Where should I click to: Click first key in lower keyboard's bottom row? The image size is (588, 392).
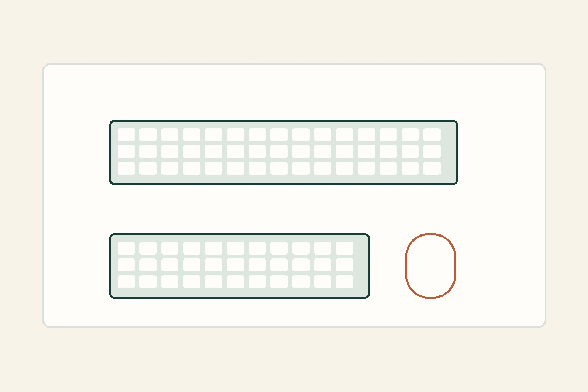pyautogui.click(x=126, y=282)
